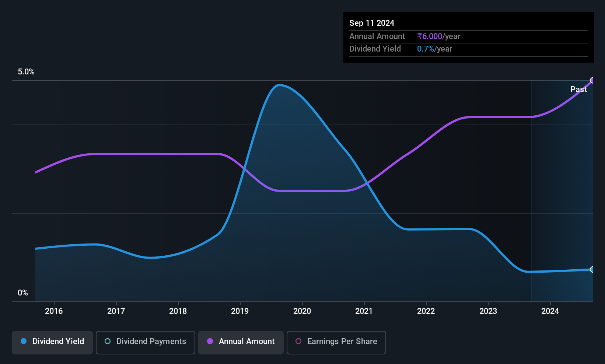Click the blue Dividend Yield legend dot
This screenshot has width=605, height=364.
click(x=24, y=341)
